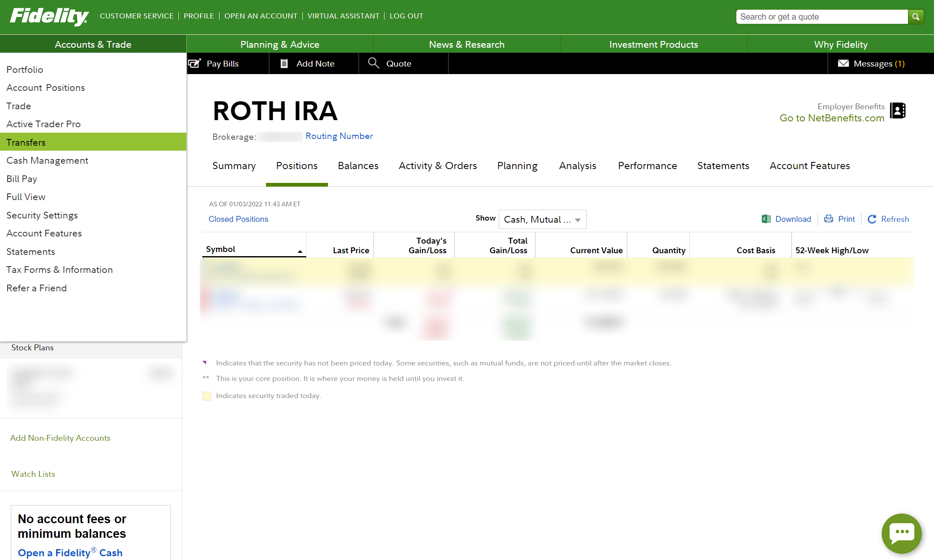Select the highlighted Transfers item

pos(93,142)
